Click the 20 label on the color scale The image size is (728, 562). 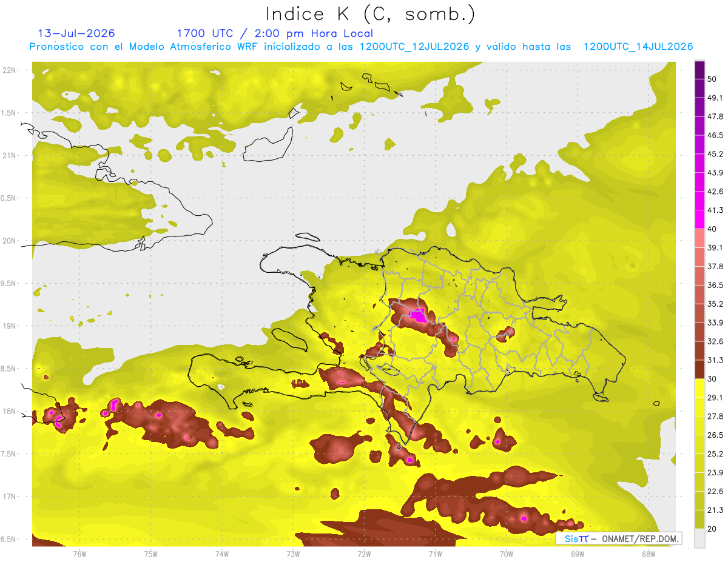tap(713, 529)
